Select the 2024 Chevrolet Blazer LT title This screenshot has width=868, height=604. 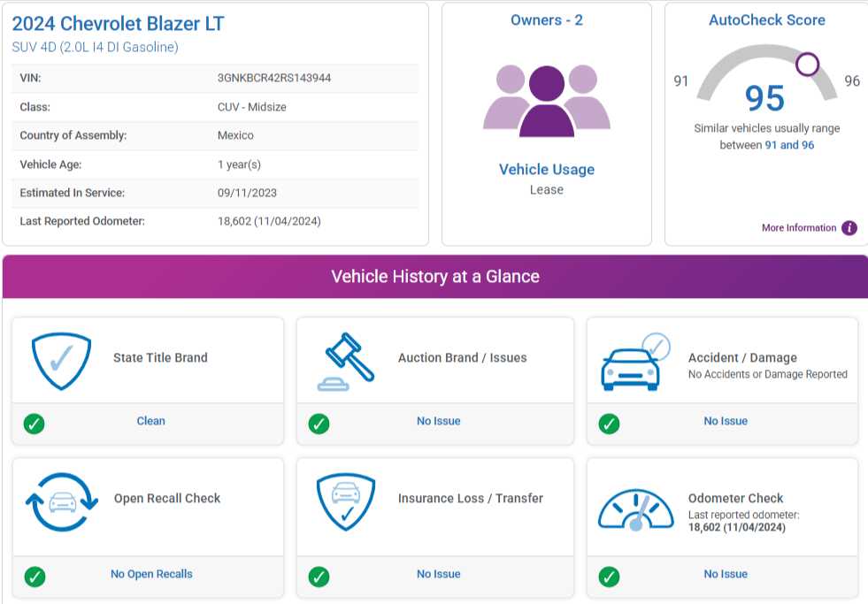point(119,24)
